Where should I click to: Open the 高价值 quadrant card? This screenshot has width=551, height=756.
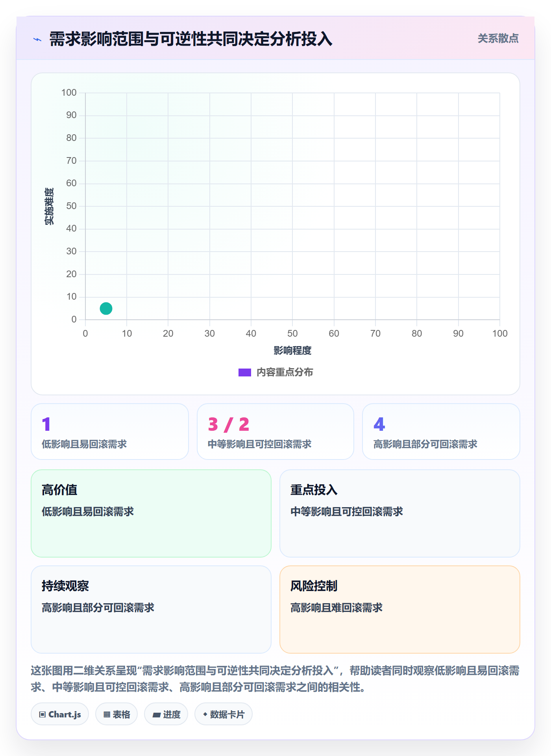point(151,513)
